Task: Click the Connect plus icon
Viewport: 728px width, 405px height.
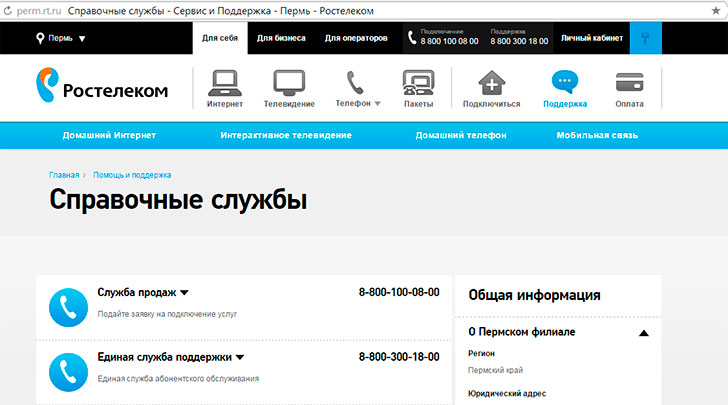Action: (x=491, y=82)
